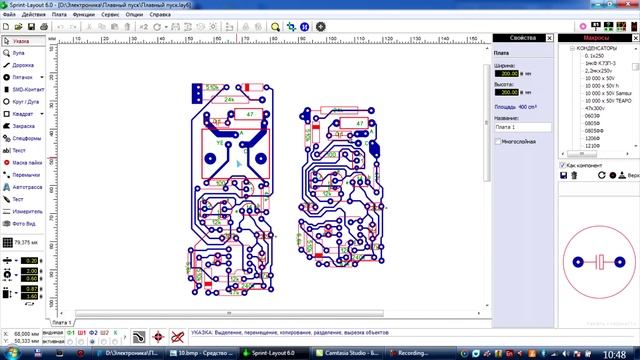Toggle the Как компонент checkbox
The image size is (640, 360).
tap(562, 165)
